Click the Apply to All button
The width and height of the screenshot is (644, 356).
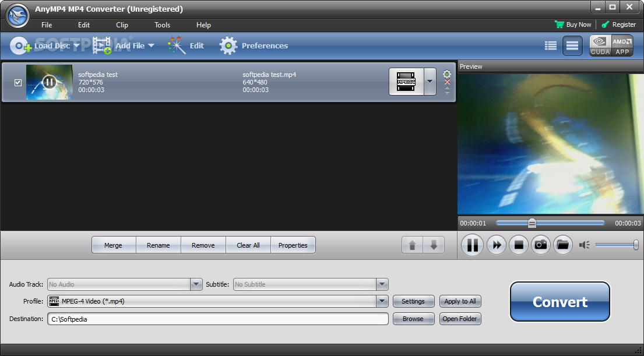pos(460,301)
